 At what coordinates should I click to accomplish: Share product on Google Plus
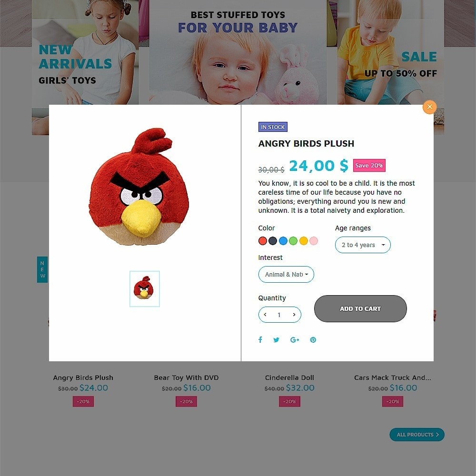pos(295,340)
